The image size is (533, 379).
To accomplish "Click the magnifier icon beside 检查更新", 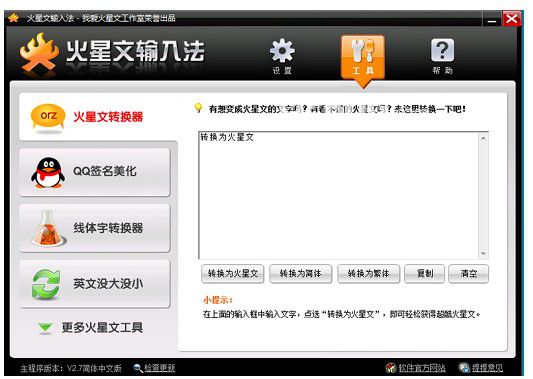I will (138, 368).
